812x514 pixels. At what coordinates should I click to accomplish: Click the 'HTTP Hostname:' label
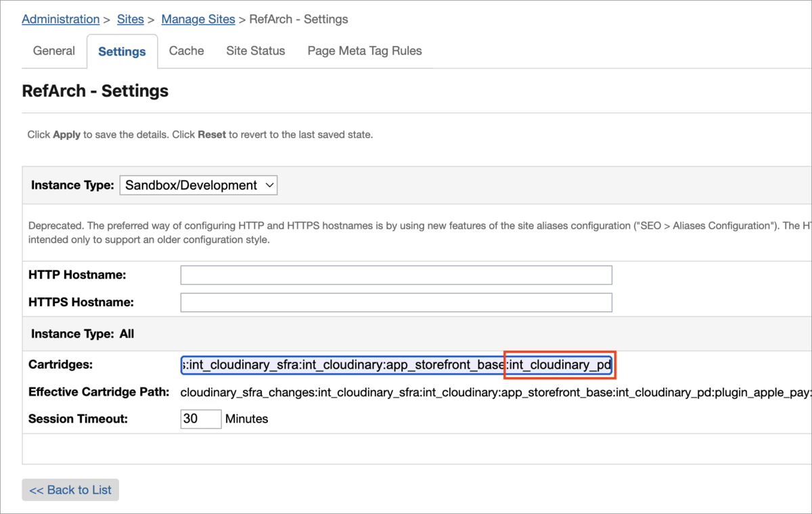coord(77,275)
